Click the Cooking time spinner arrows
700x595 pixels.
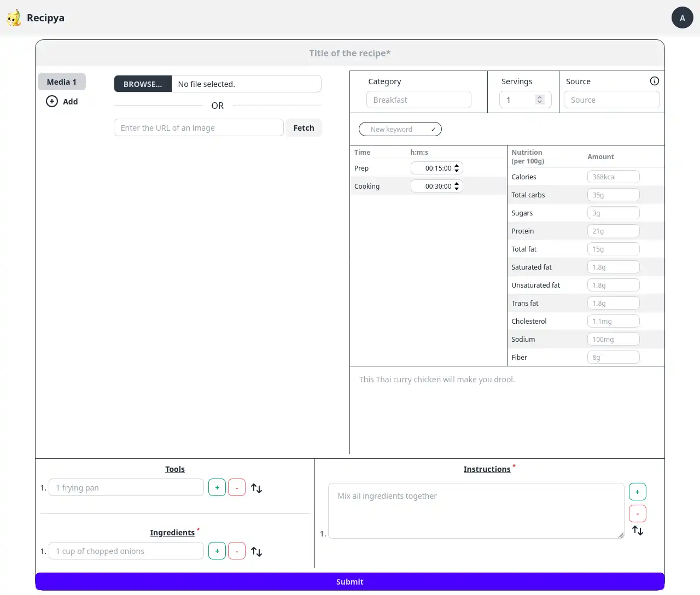point(457,186)
